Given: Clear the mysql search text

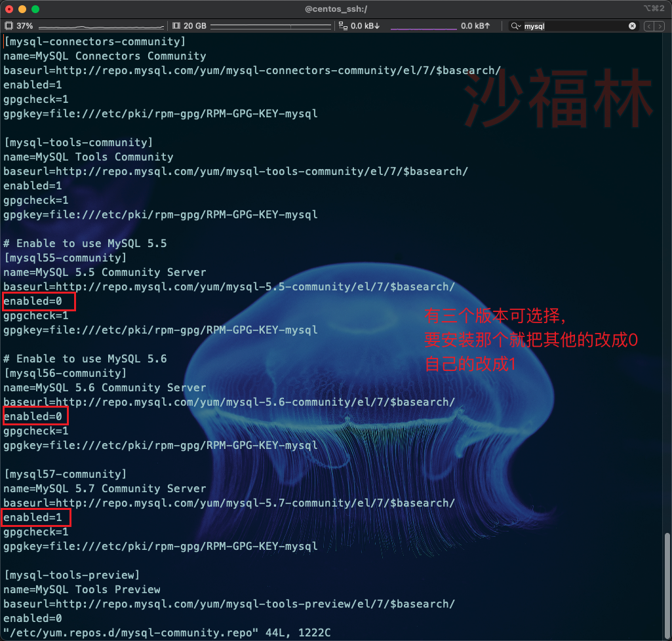Looking at the screenshot, I should [x=632, y=26].
